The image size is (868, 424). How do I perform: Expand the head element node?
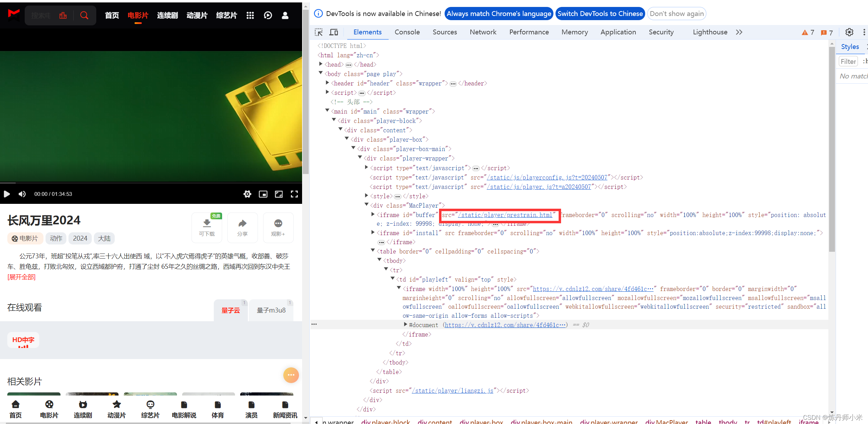tap(321, 64)
